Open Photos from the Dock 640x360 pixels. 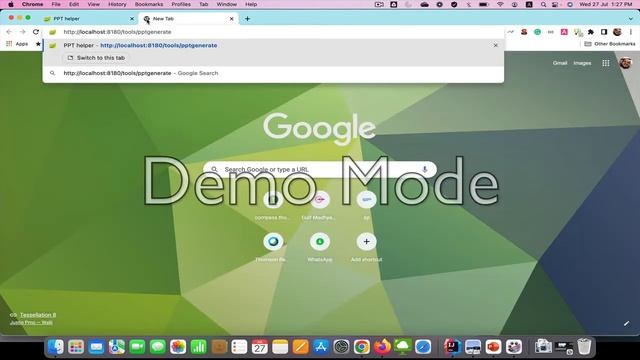pos(178,347)
